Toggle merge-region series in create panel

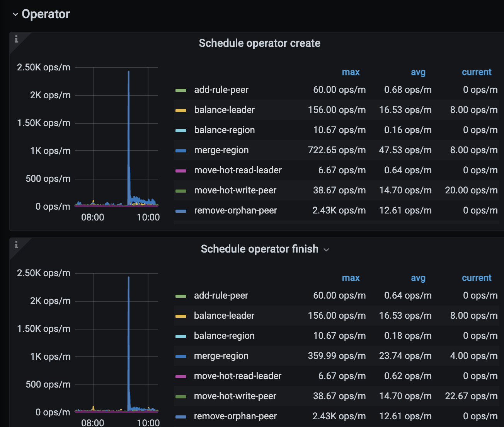tap(221, 150)
